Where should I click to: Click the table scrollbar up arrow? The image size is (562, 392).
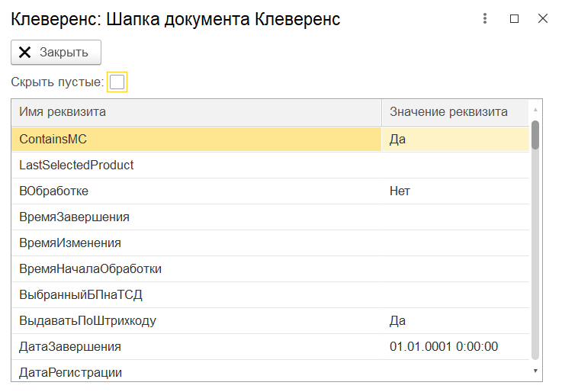click(x=535, y=110)
